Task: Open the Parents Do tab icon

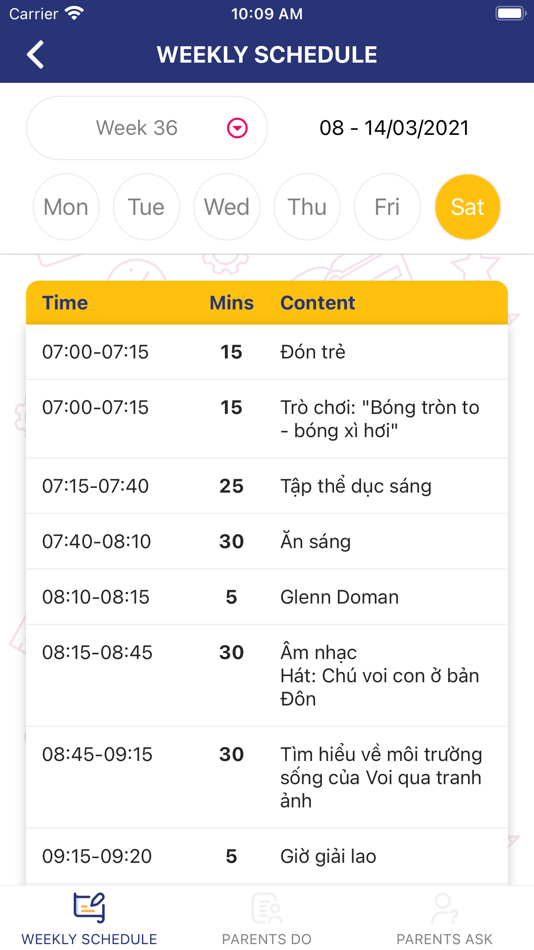Action: [266, 908]
